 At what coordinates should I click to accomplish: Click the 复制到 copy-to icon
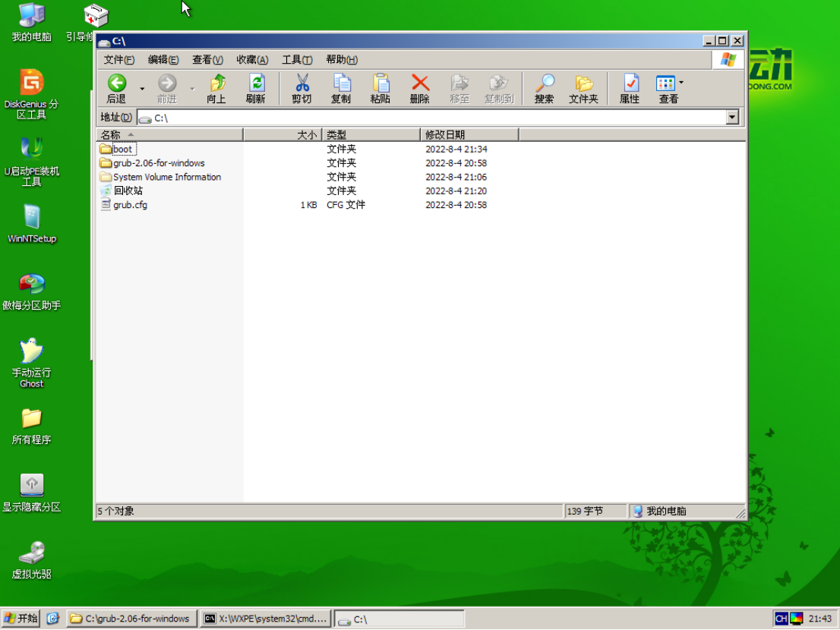[499, 83]
